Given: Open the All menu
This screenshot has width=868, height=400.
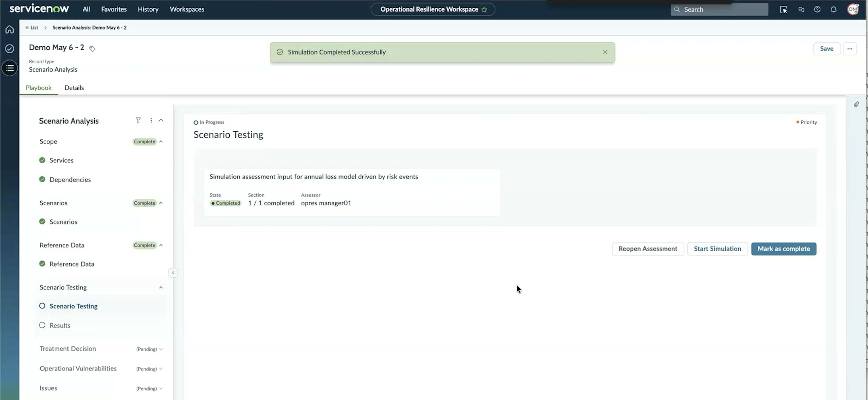Looking at the screenshot, I should [86, 9].
